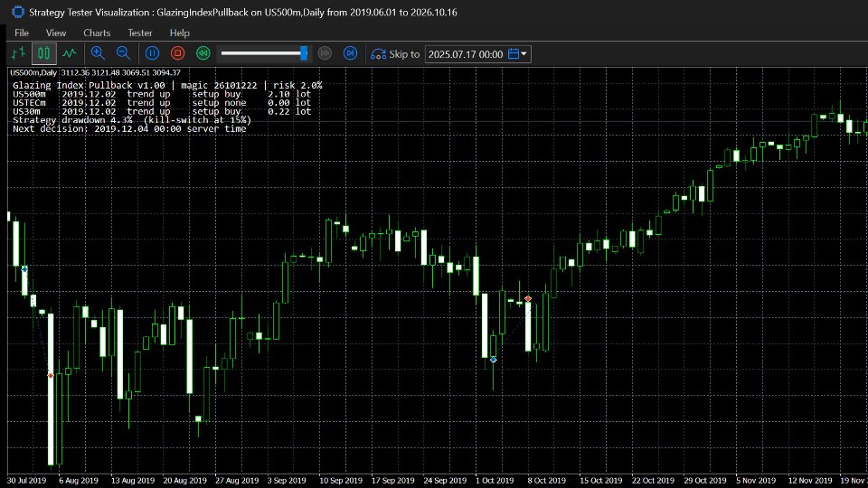Image resolution: width=868 pixels, height=488 pixels.
Task: Click the red trade marker near 6 Aug 2019
Action: click(51, 376)
